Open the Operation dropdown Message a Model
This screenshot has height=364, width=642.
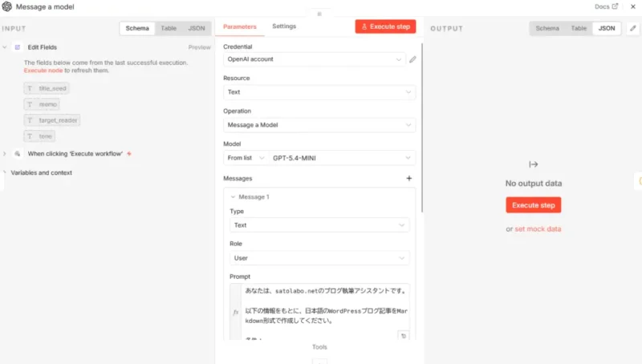tap(319, 125)
